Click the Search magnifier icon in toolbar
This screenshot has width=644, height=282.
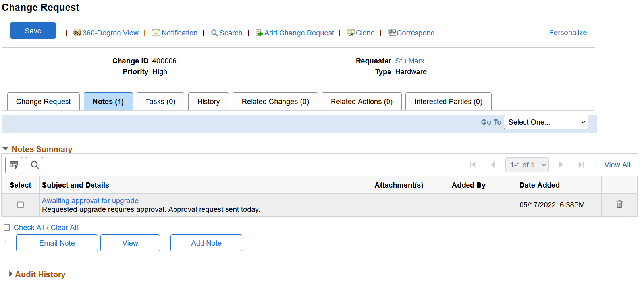pyautogui.click(x=214, y=33)
